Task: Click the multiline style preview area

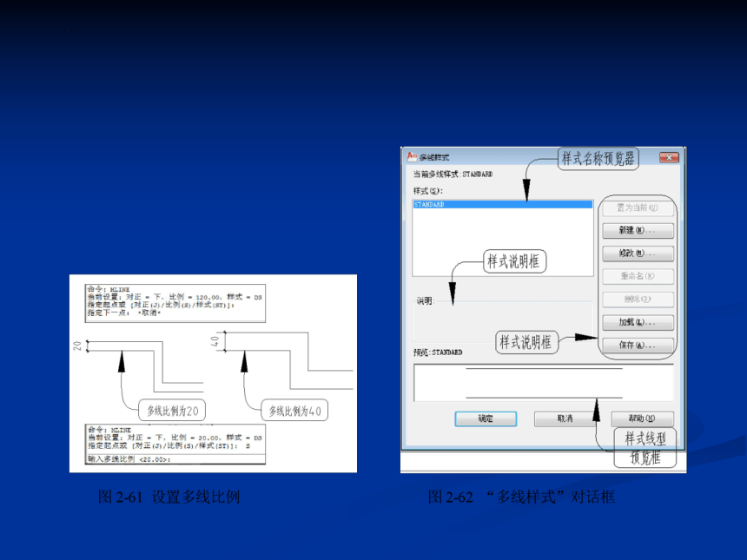Action: [x=544, y=383]
